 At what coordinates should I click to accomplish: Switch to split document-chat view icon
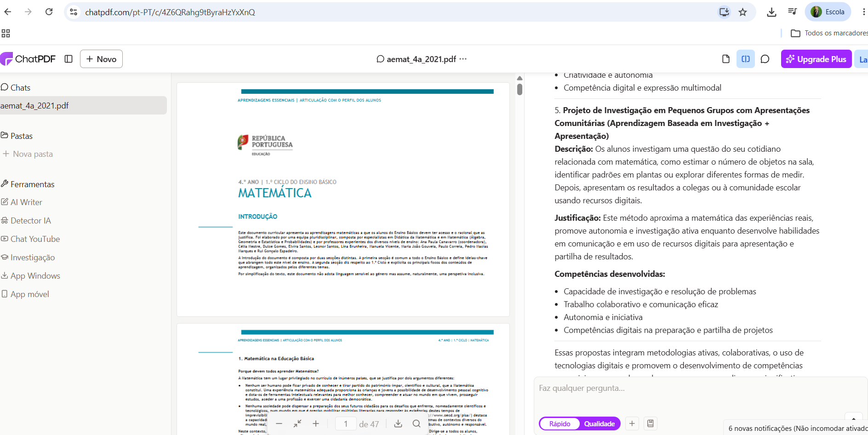(x=746, y=59)
